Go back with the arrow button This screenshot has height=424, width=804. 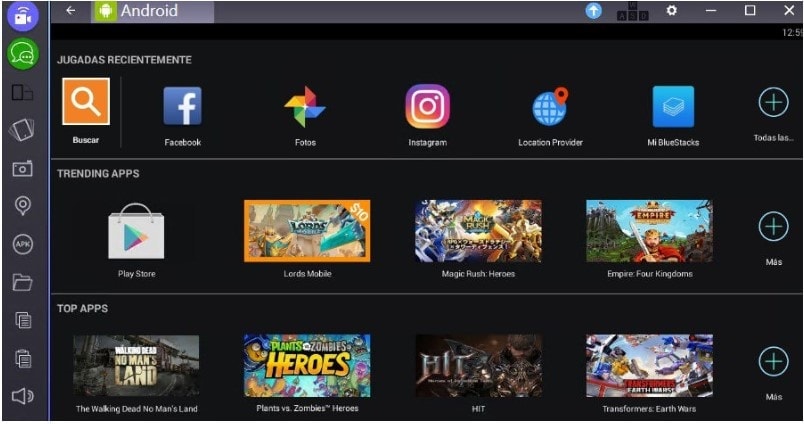pyautogui.click(x=71, y=10)
